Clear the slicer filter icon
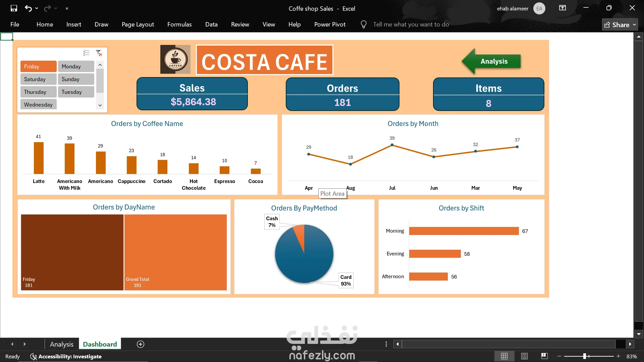Image resolution: width=644 pixels, height=362 pixels. [99, 53]
